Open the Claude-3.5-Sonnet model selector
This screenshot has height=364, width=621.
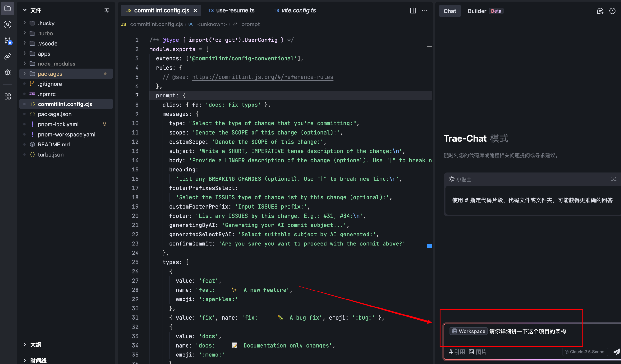pos(585,352)
